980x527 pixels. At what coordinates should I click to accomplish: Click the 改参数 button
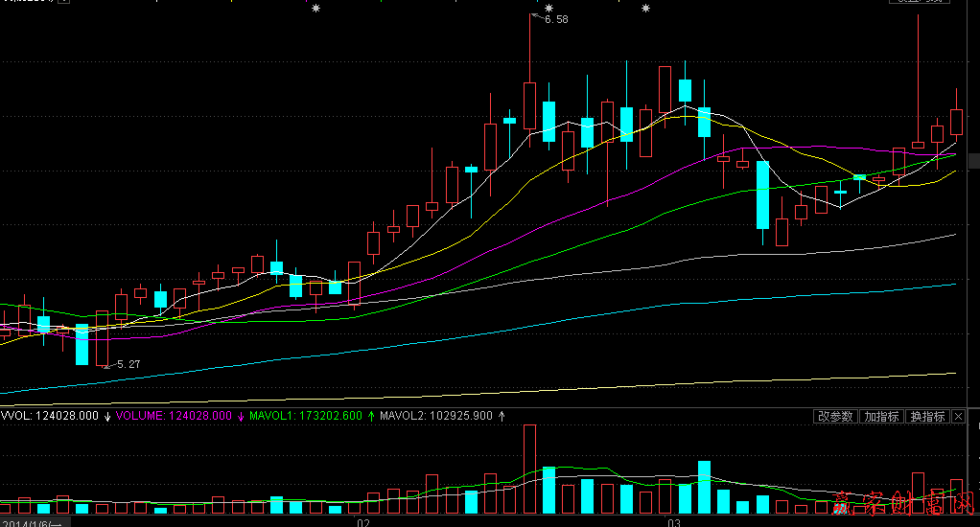834,417
